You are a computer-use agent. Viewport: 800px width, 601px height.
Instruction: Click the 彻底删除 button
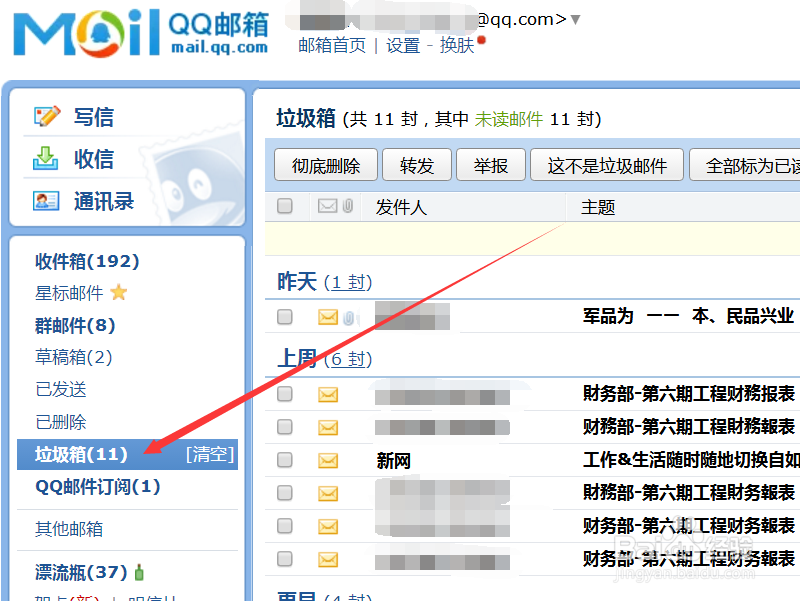[x=326, y=165]
